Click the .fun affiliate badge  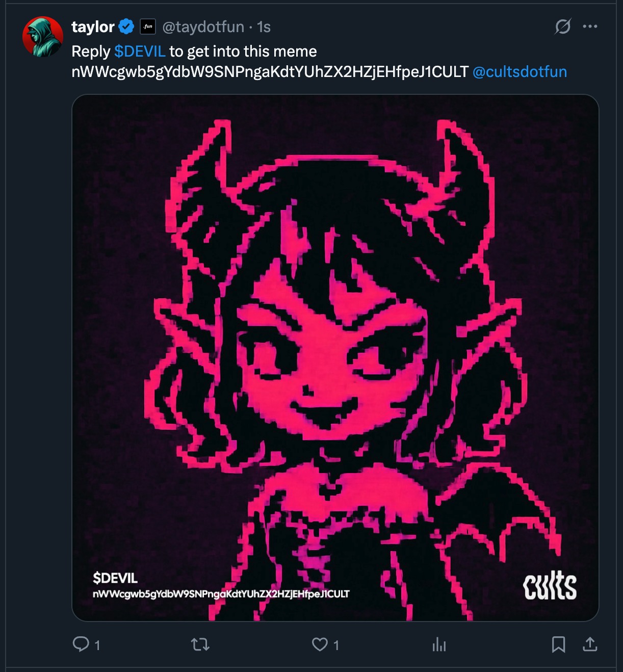(x=148, y=27)
